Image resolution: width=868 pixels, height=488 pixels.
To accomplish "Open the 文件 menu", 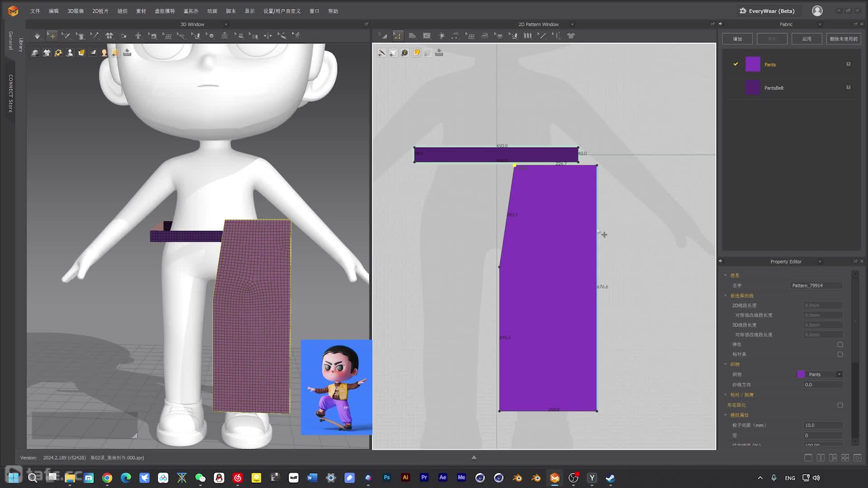I will point(35,11).
